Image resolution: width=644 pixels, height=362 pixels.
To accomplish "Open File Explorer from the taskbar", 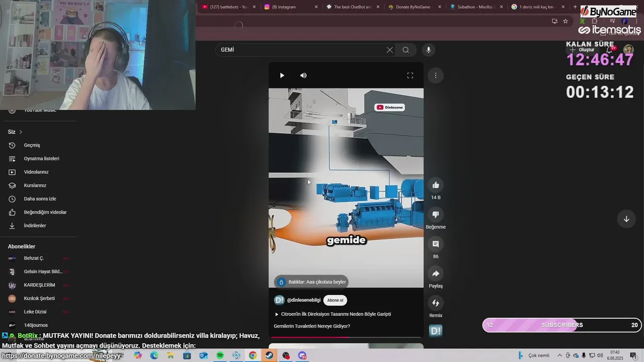I will [x=171, y=355].
